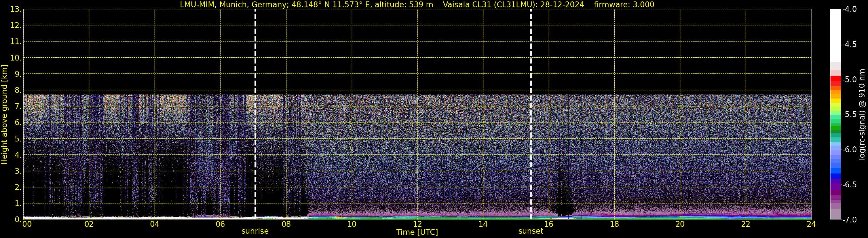Click the '7.' tick on the height axis
The height and width of the screenshot is (238, 868).
18,106
